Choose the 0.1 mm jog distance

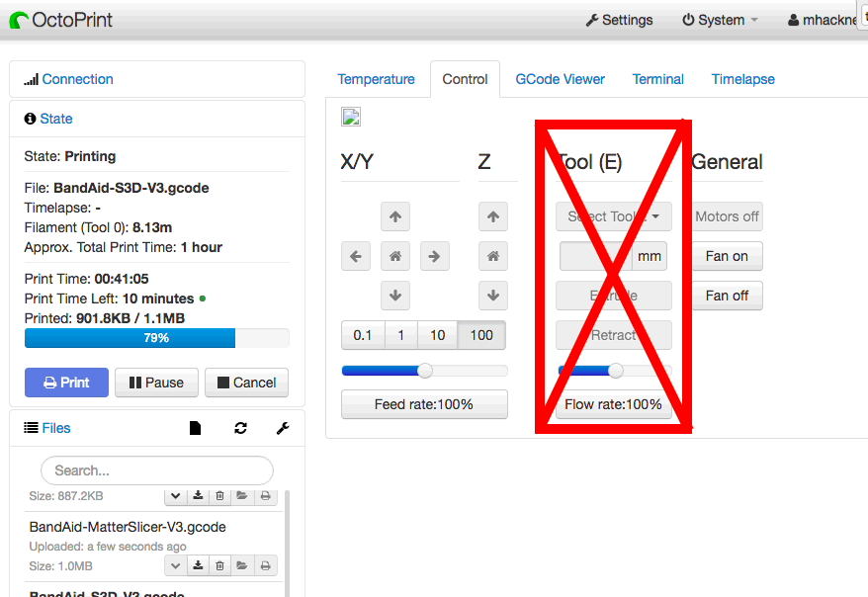click(x=363, y=335)
